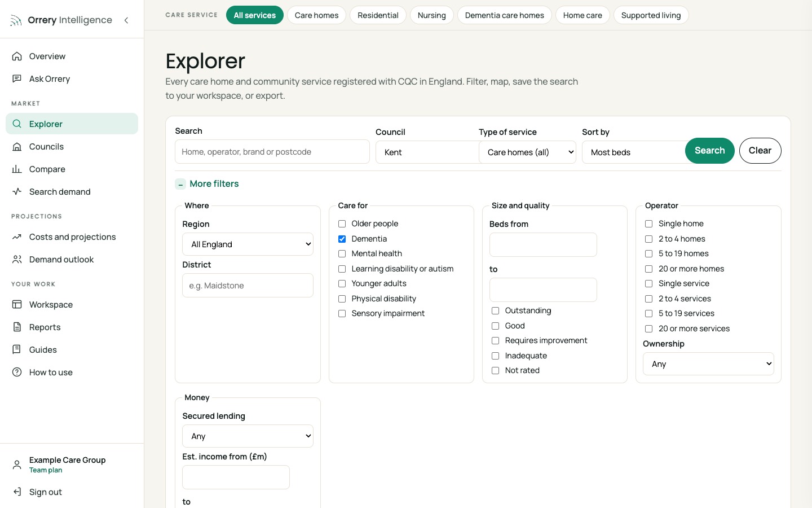The image size is (812, 508).
Task: Check the Requires improvement checkbox
Action: [495, 341]
